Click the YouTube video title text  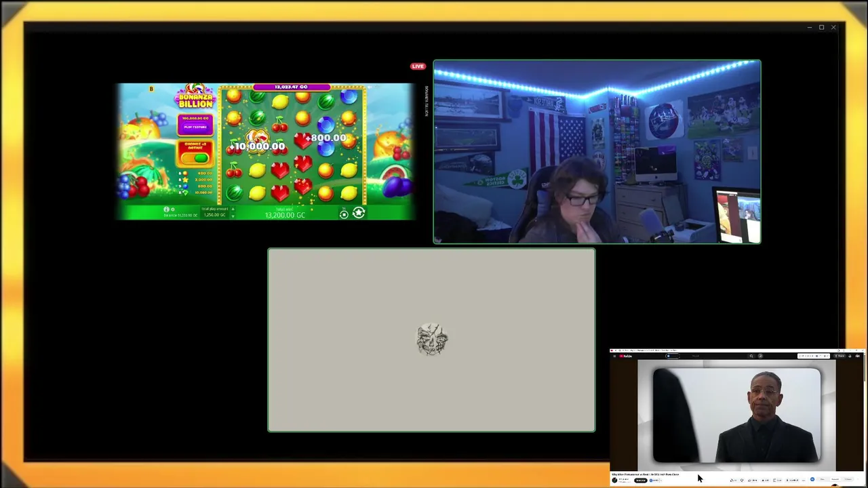tap(646, 474)
